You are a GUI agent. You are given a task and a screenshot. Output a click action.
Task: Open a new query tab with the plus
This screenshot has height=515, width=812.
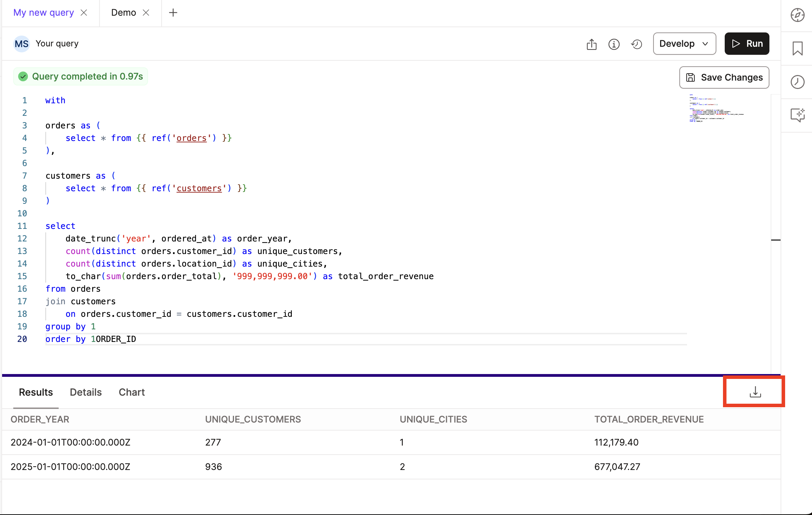[173, 13]
